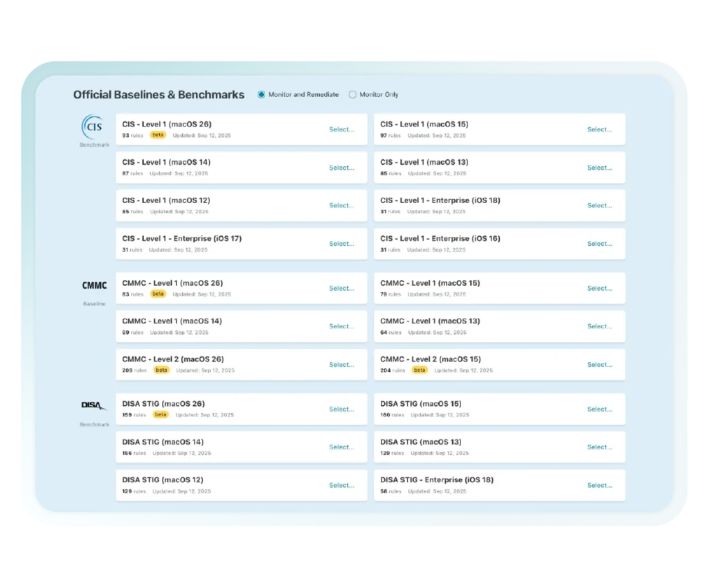This screenshot has width=709, height=588.
Task: Open Select… for CIS Level 1 macOS 15
Action: (600, 130)
